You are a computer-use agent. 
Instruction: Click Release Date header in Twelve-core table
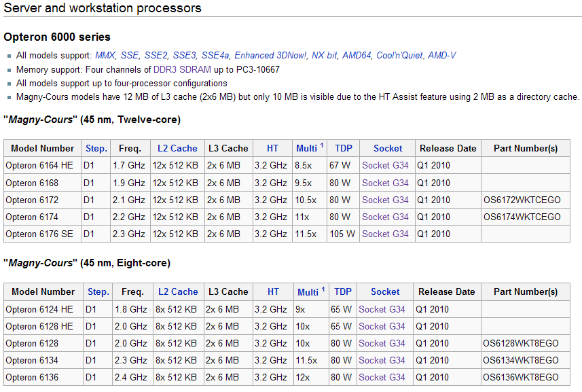click(x=448, y=149)
